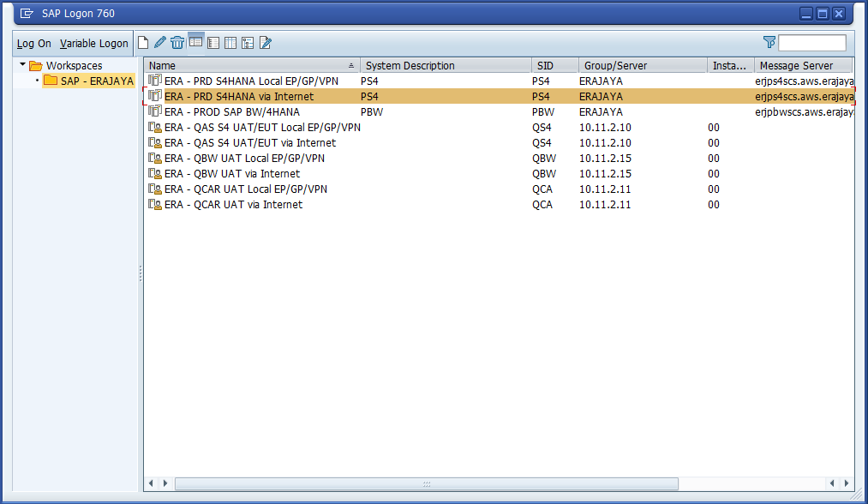The height and width of the screenshot is (504, 868).
Task: Open the SAP Logon title bar menu icon
Action: coord(27,14)
